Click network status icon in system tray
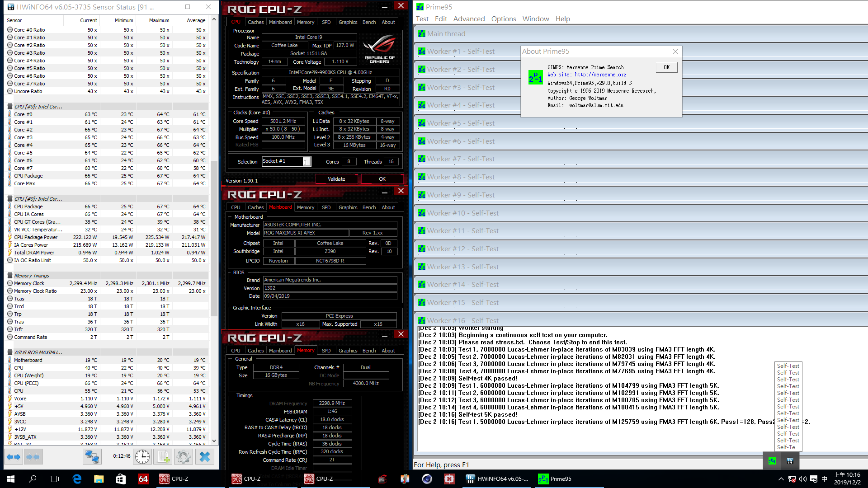Viewport: 868px width, 488px height. pos(792,479)
